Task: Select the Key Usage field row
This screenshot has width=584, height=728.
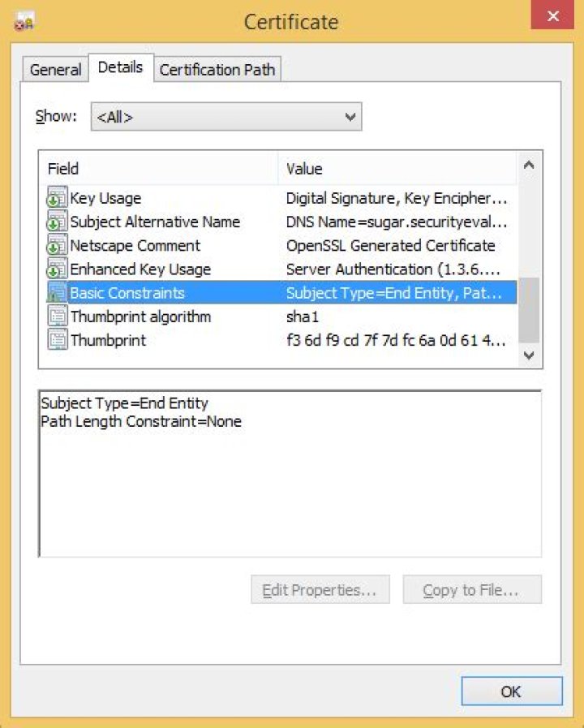Action: point(281,198)
